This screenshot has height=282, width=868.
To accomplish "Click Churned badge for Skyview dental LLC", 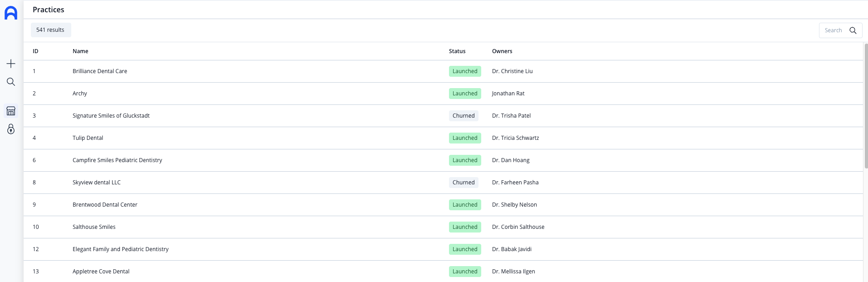I will coord(464,183).
